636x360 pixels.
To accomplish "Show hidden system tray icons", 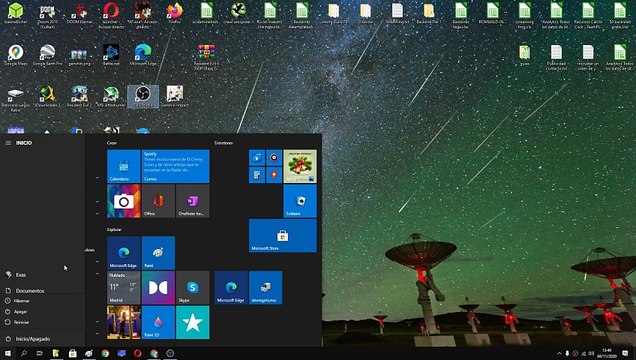I will coord(559,354).
